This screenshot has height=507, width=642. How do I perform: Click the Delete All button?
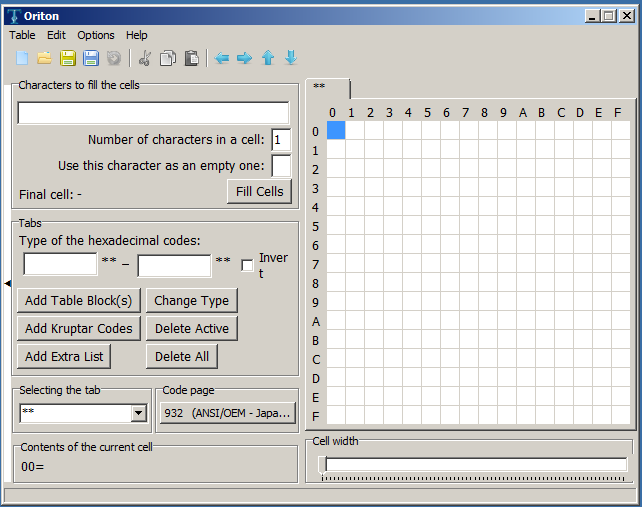click(x=182, y=356)
